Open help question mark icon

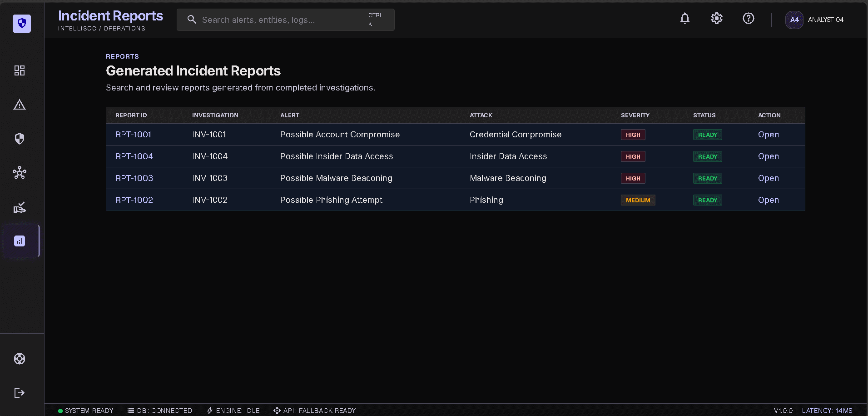click(x=749, y=19)
